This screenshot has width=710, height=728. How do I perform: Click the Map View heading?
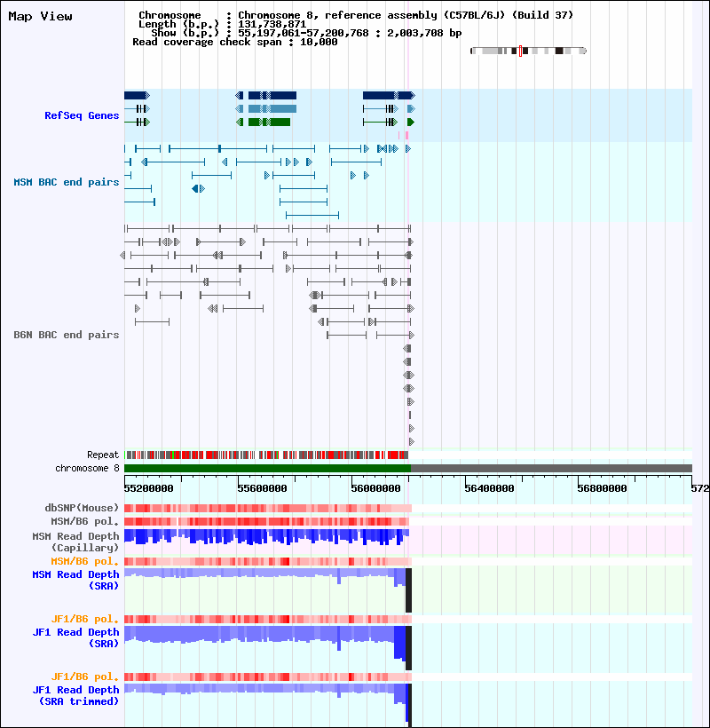(40, 16)
